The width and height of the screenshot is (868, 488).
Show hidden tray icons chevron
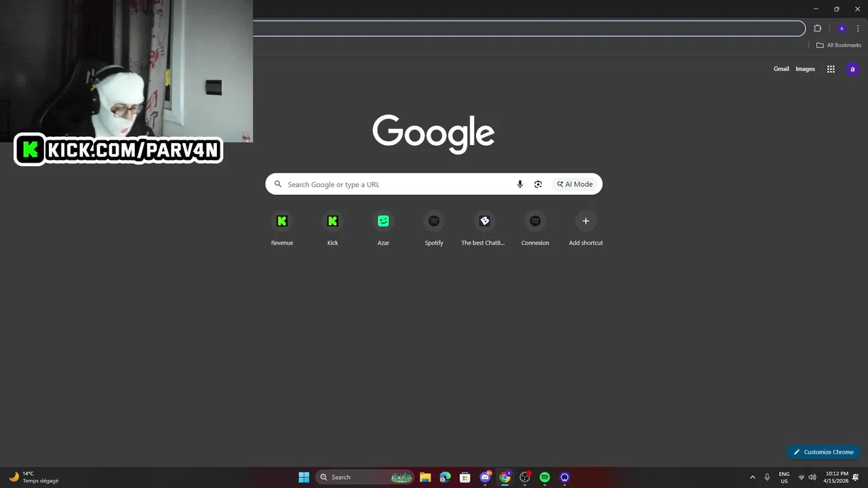click(x=752, y=477)
